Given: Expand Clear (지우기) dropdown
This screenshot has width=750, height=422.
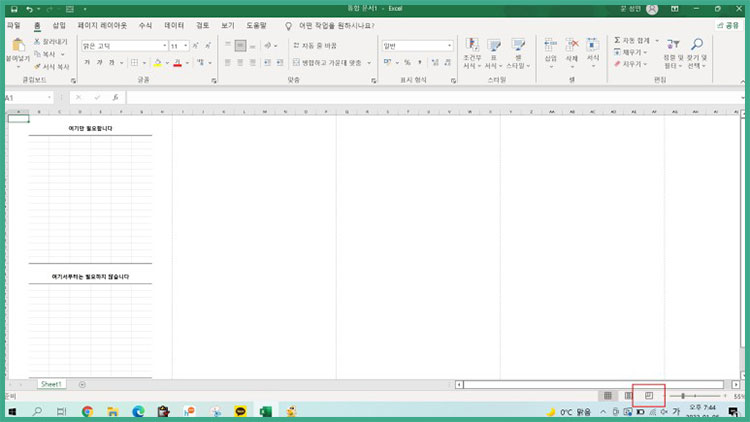Looking at the screenshot, I should pyautogui.click(x=646, y=64).
